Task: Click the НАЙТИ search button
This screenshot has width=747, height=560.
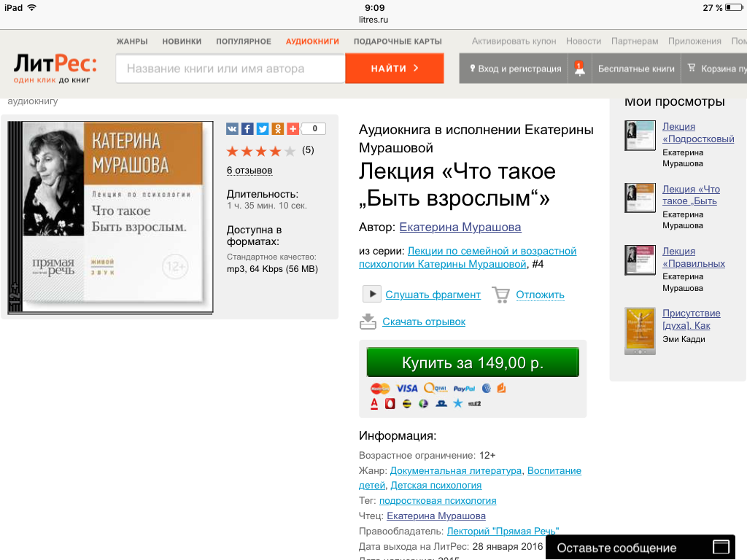Action: click(x=395, y=69)
